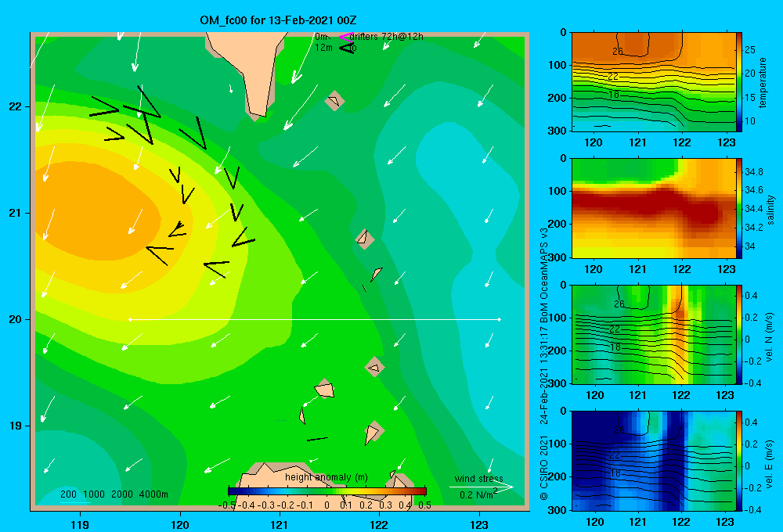
Task: Click the 'wind stress' label
Action: [x=479, y=478]
